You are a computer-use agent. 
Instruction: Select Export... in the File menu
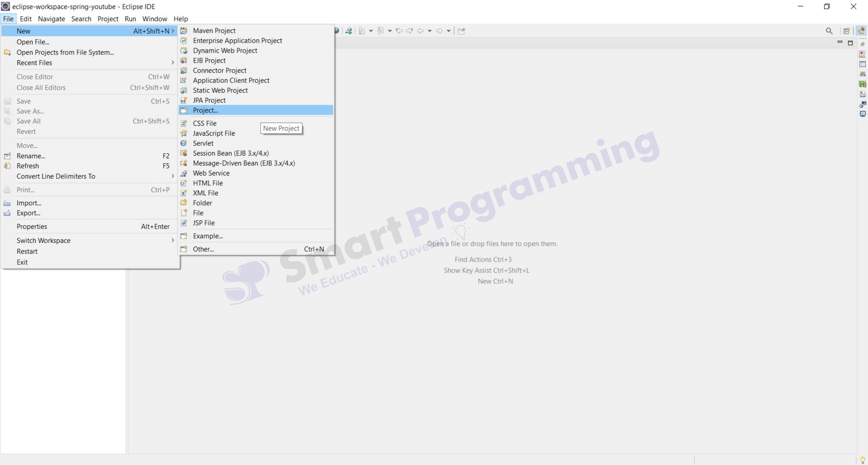pos(89,213)
